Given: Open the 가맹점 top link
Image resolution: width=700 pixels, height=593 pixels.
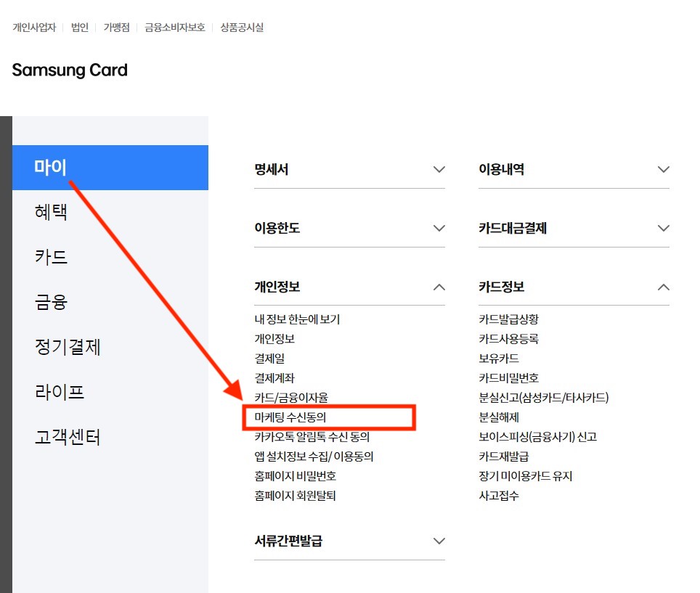Looking at the screenshot, I should 116,28.
